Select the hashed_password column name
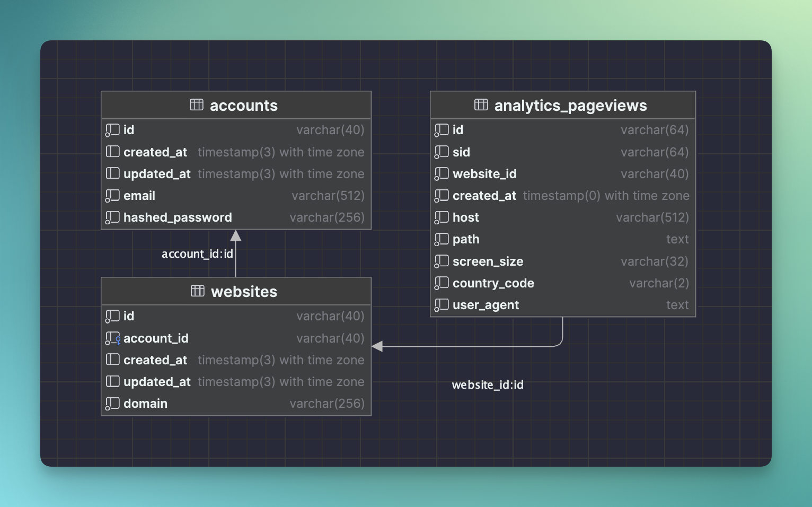 [178, 217]
